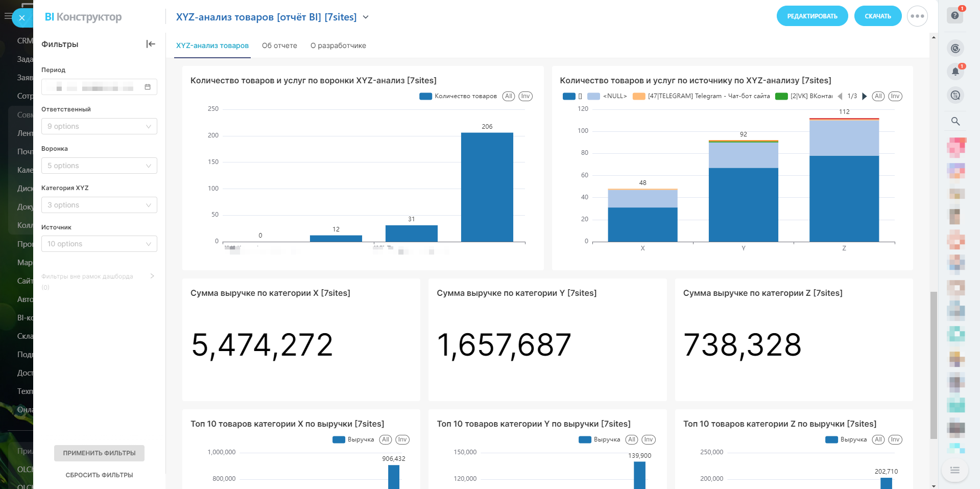
Task: Click the search magnifier icon in right sidebar
Action: [x=955, y=121]
